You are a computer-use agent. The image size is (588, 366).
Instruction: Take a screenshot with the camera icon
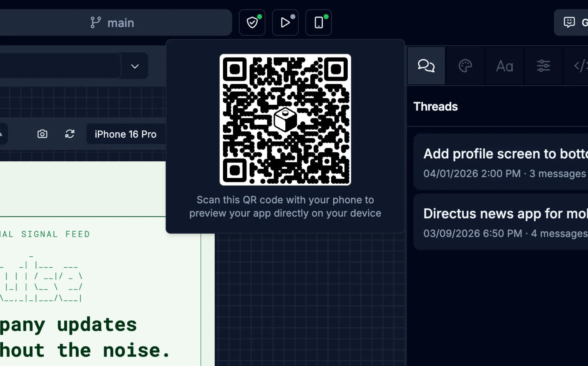[x=42, y=134]
